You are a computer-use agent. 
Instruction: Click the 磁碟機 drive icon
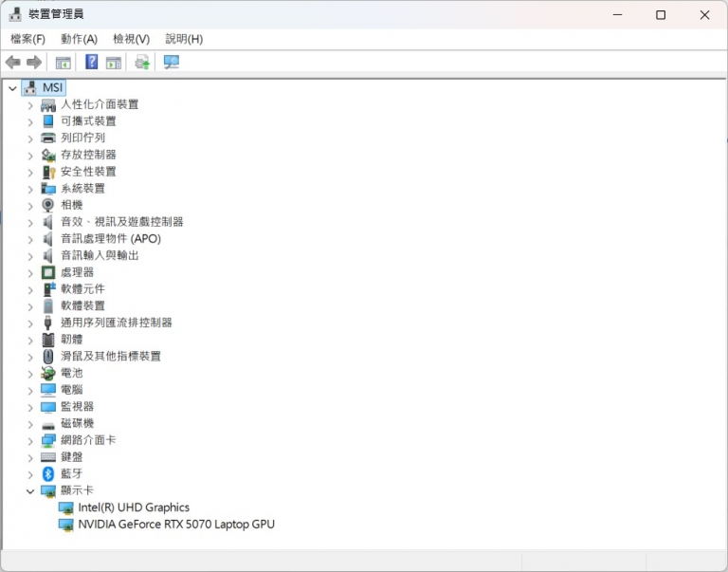pyautogui.click(x=48, y=425)
